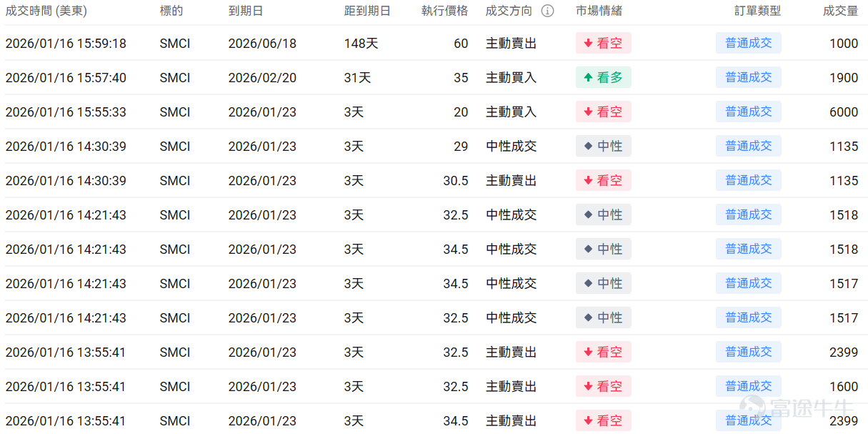Select 主動賣出 in the 15:59:18 row
Screen dimensions: 868x434
pos(511,44)
